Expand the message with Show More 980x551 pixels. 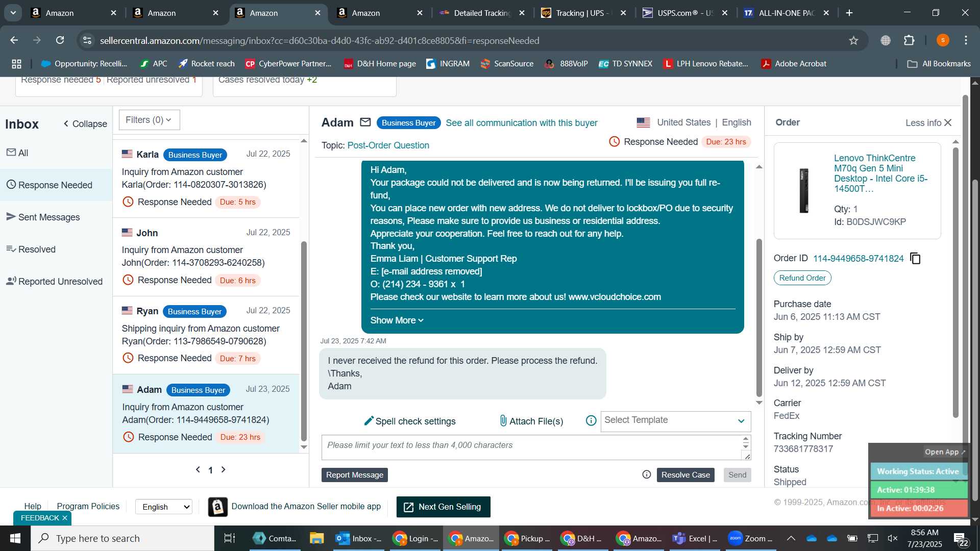[397, 320]
